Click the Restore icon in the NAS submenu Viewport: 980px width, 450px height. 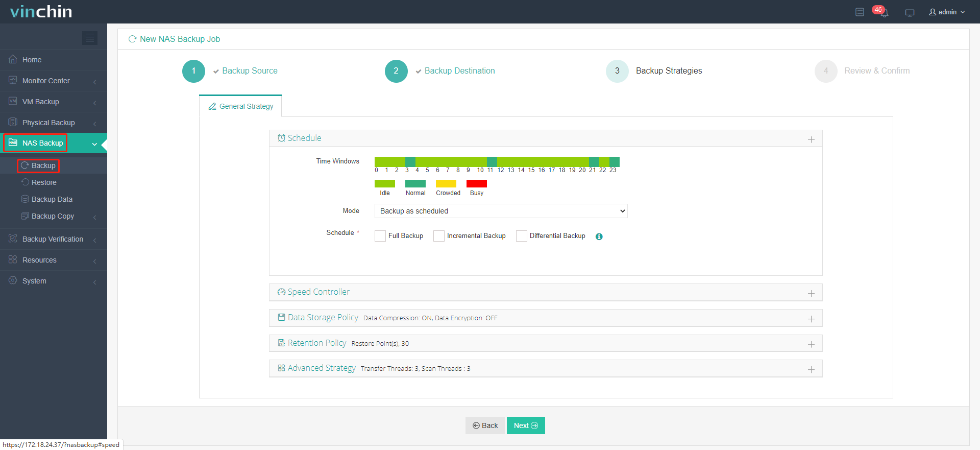(25, 182)
